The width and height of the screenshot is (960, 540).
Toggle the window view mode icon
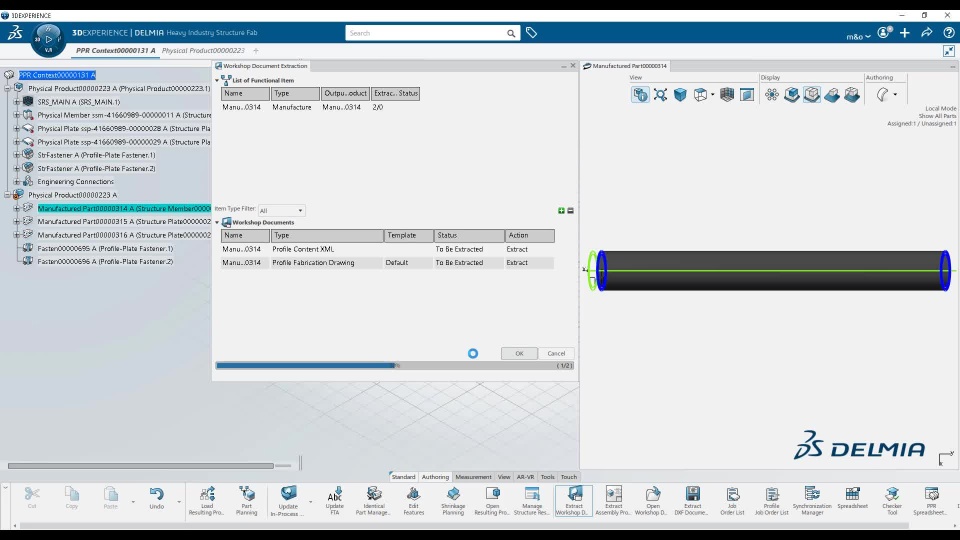pyautogui.click(x=747, y=94)
